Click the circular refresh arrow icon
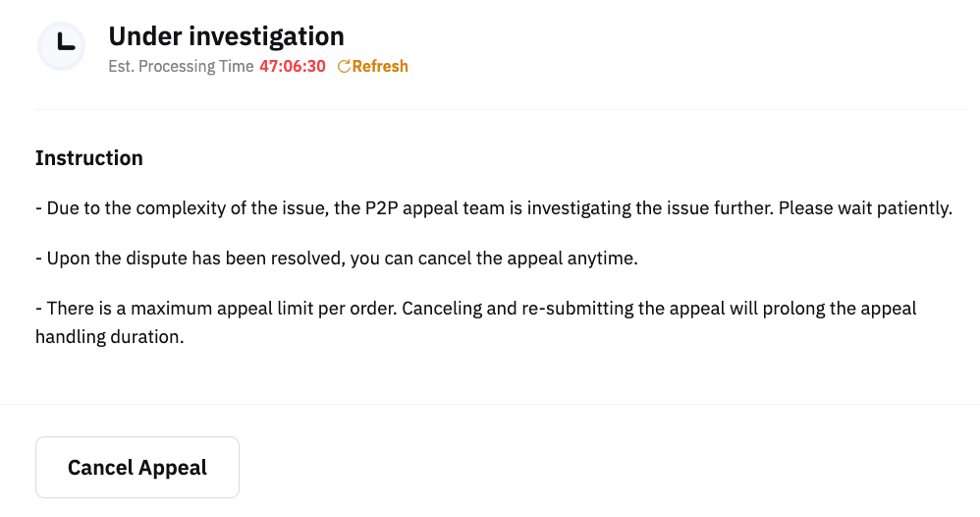 coord(344,67)
